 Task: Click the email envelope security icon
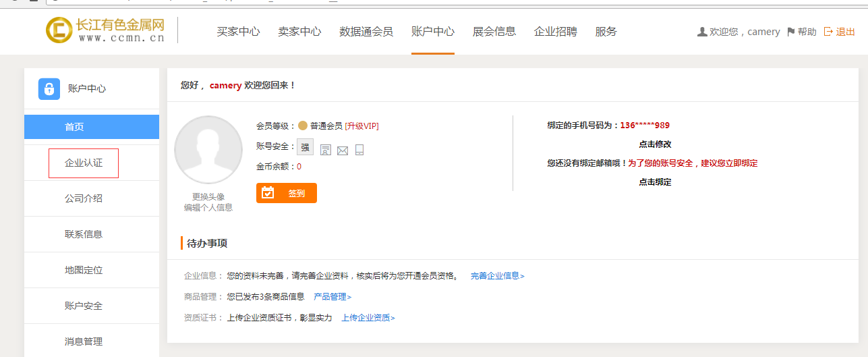(343, 150)
